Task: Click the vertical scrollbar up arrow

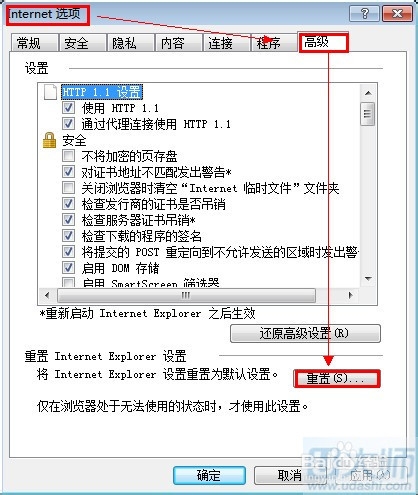Action: click(x=368, y=93)
